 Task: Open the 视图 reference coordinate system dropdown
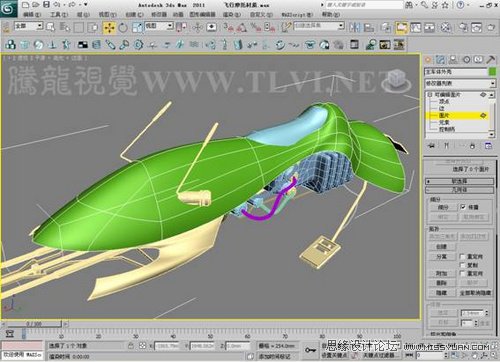click(x=159, y=26)
